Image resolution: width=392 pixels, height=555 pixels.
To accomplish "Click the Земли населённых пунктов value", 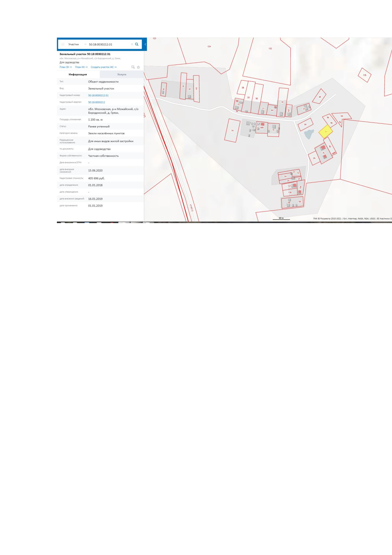I will pyautogui.click(x=106, y=133).
